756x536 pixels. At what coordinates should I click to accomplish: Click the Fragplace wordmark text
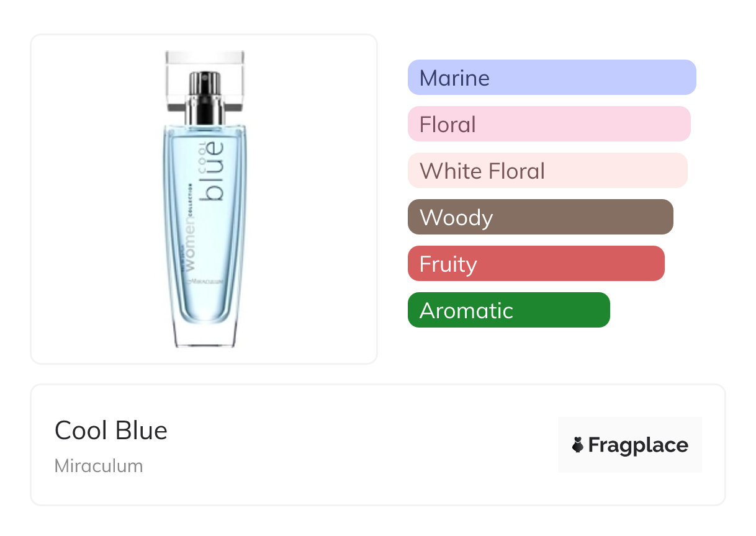tap(638, 445)
